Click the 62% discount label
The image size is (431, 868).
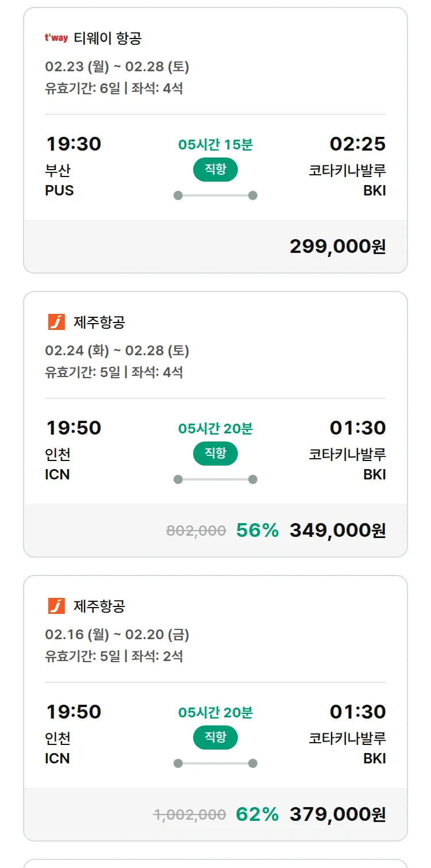click(257, 815)
